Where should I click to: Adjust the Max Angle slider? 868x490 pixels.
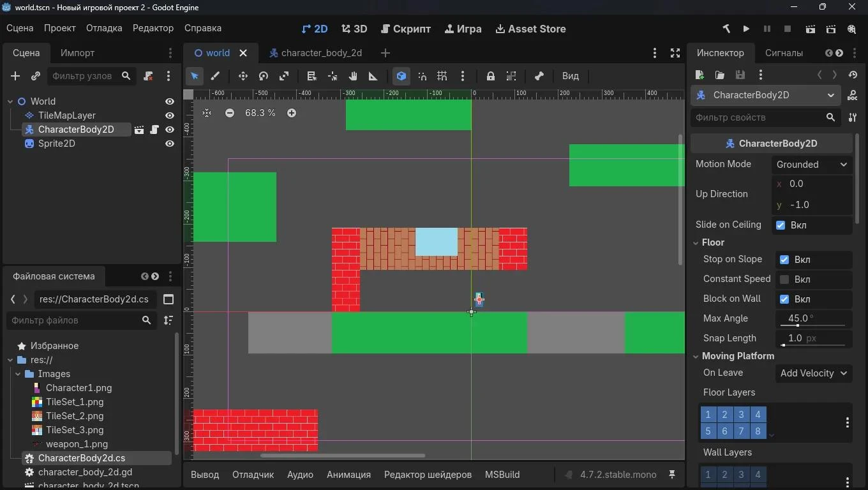(812, 325)
